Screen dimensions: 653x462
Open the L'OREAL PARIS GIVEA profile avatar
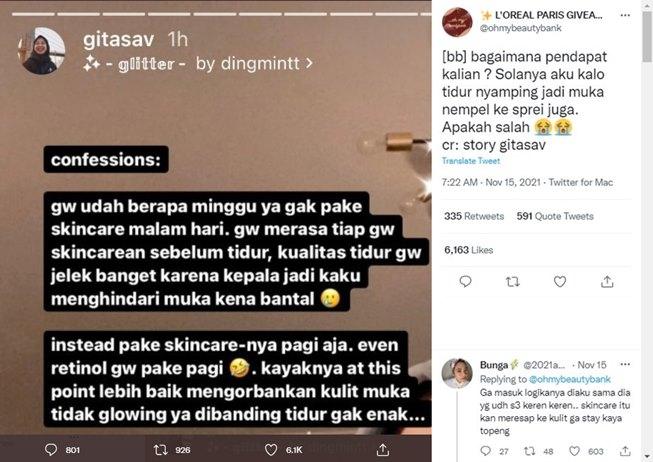pos(457,22)
